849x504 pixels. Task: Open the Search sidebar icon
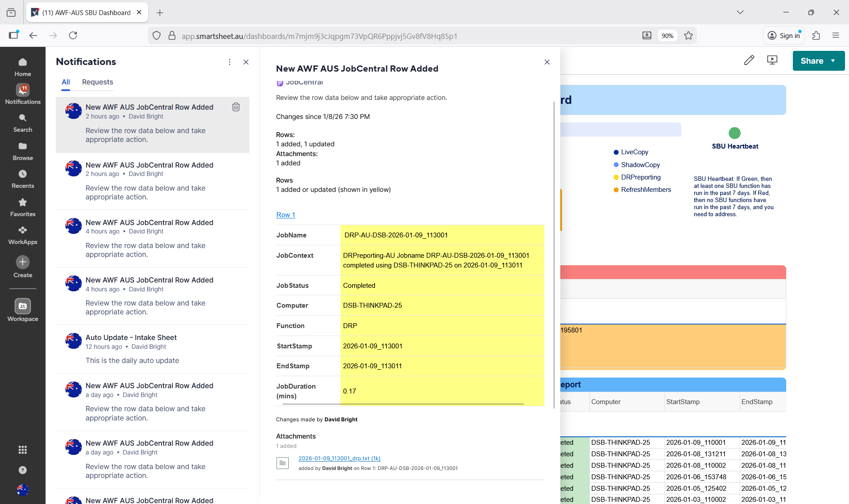23,123
